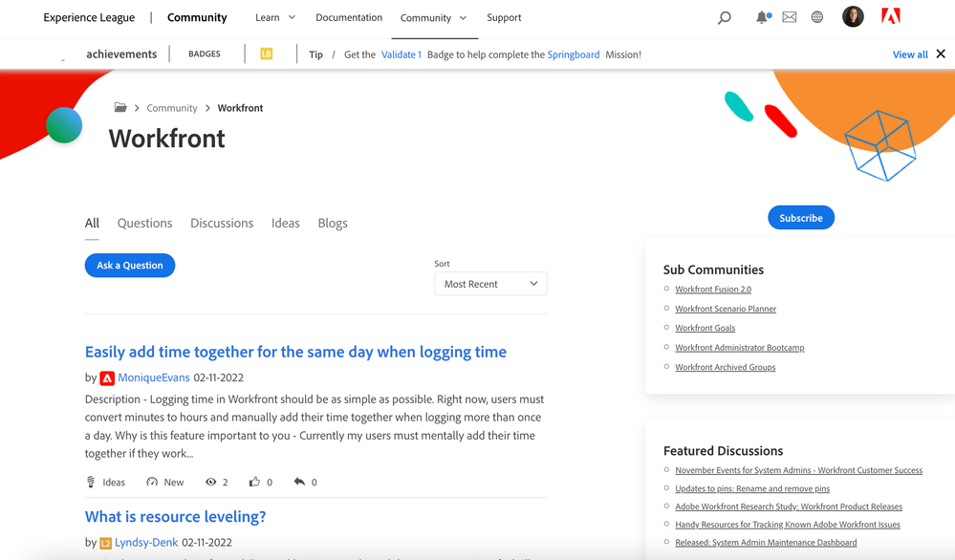Click the Ask a Question button
The image size is (955, 560).
tap(130, 266)
